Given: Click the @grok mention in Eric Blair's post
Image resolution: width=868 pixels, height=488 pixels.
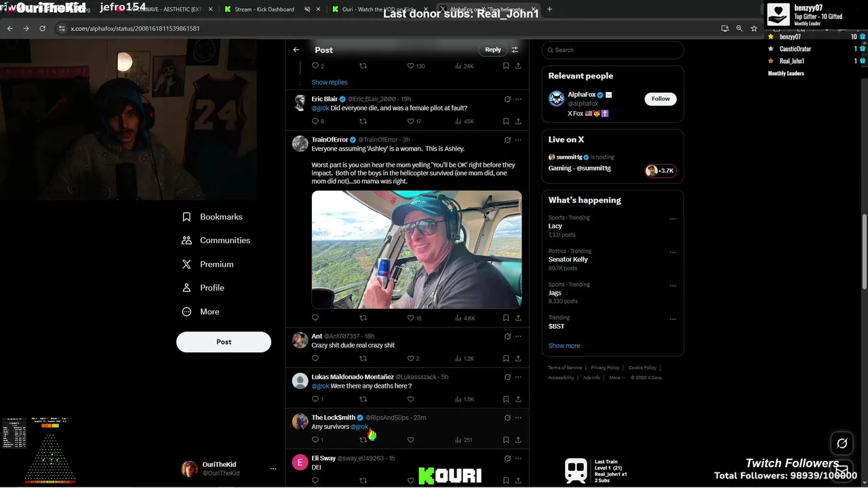Looking at the screenshot, I should 320,108.
